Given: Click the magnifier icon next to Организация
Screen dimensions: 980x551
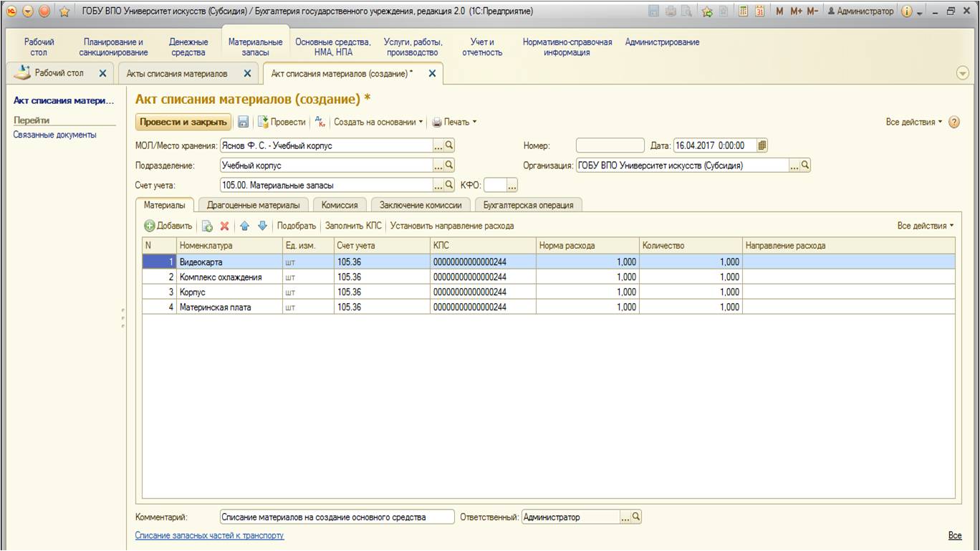Looking at the screenshot, I should (805, 166).
